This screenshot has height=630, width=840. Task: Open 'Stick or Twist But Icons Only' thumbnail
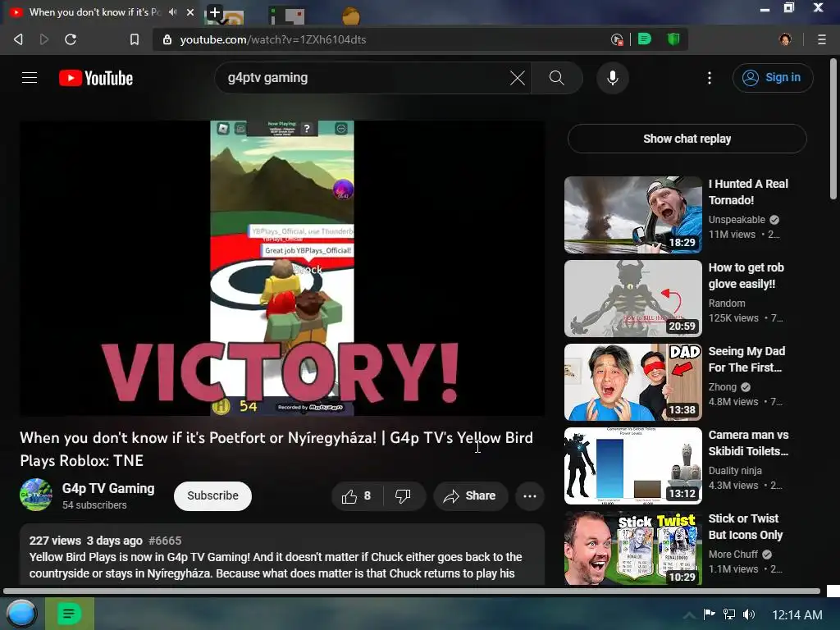tap(632, 548)
